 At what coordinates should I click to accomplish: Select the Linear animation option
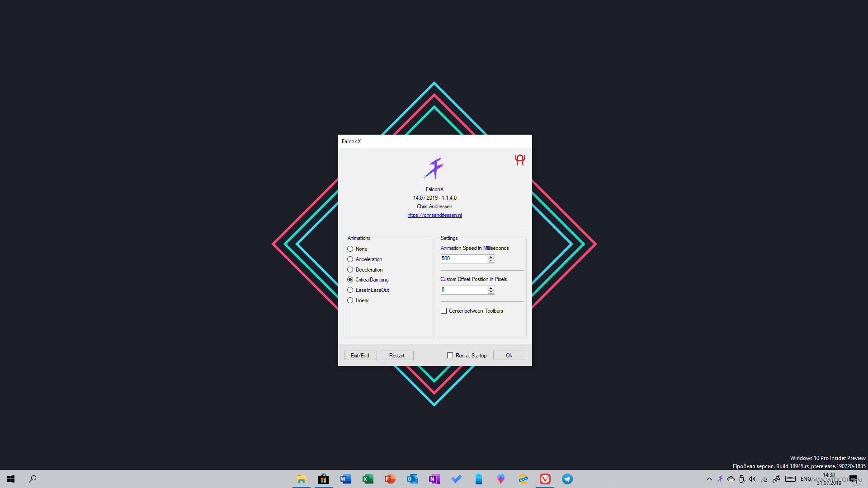[x=358, y=300]
